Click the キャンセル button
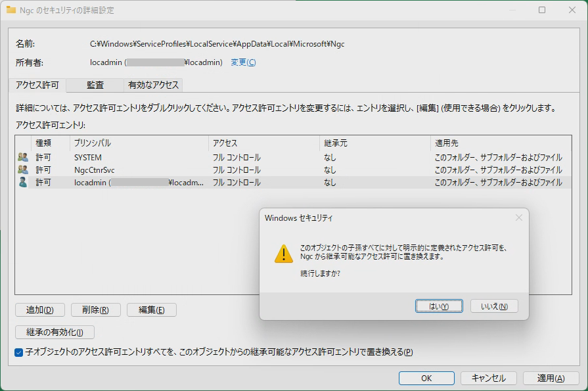 (489, 379)
